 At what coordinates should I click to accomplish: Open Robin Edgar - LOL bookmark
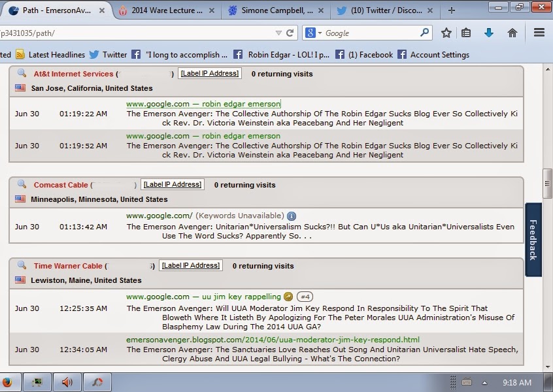pyautogui.click(x=281, y=55)
